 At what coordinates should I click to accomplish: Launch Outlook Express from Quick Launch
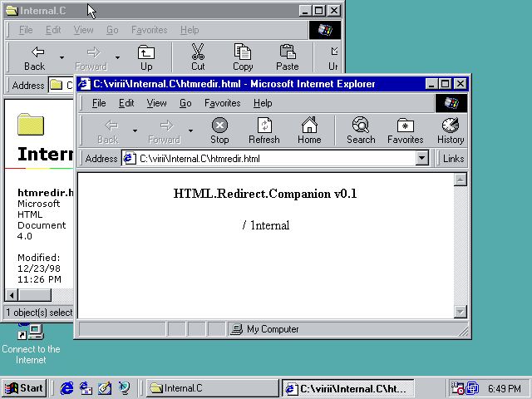pyautogui.click(x=86, y=388)
